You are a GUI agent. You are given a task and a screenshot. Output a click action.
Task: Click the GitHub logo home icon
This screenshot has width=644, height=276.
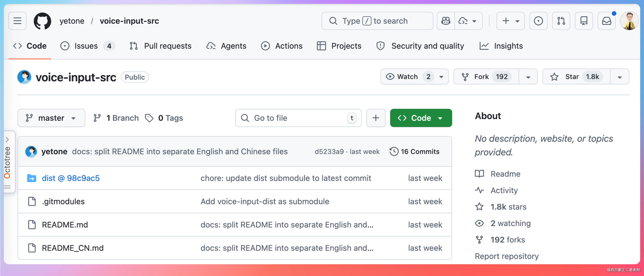[x=42, y=21]
